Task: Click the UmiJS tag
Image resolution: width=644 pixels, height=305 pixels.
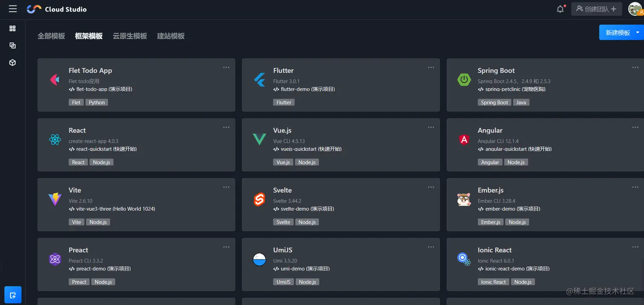Action: pyautogui.click(x=283, y=282)
